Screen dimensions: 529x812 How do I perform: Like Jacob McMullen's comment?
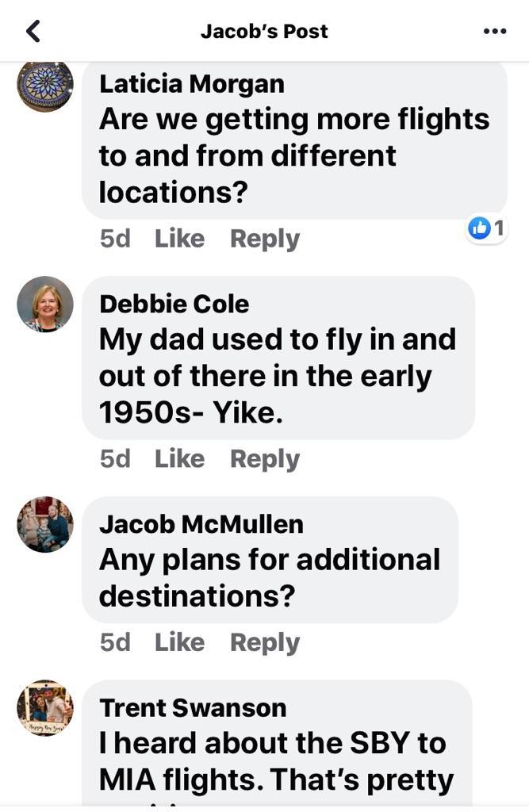point(179,642)
